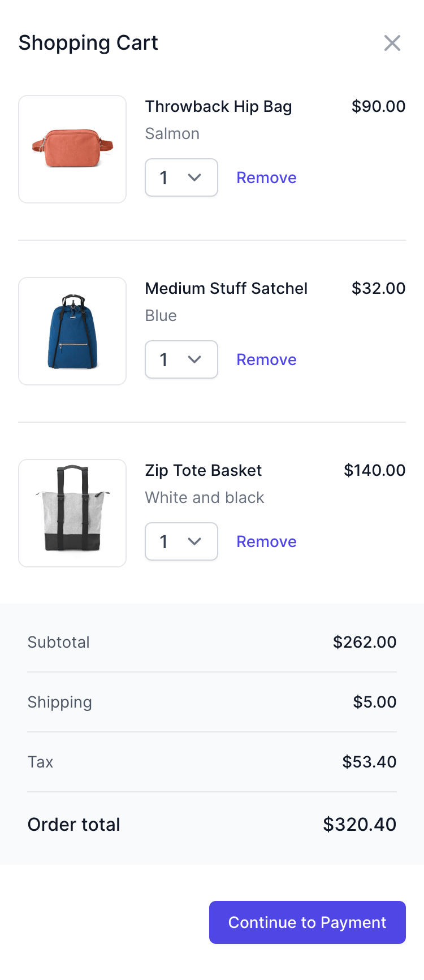The image size is (424, 980).
Task: Remove the Medium Stuff Satchel from cart
Action: pyautogui.click(x=266, y=359)
